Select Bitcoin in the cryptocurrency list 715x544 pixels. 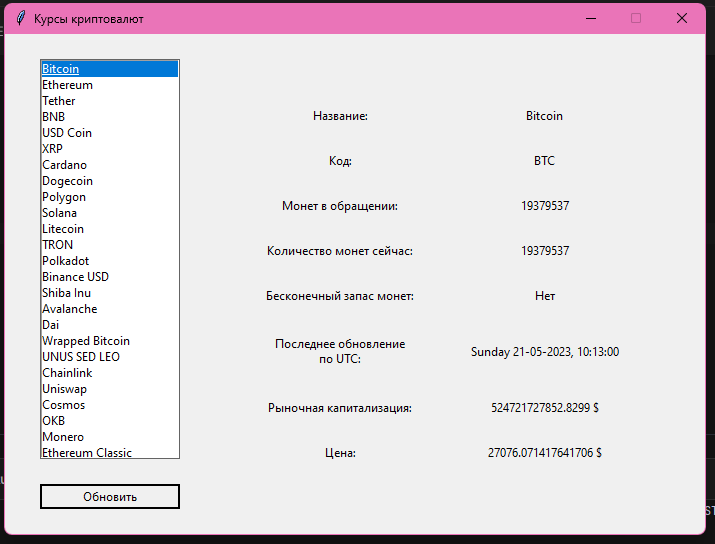(x=110, y=69)
